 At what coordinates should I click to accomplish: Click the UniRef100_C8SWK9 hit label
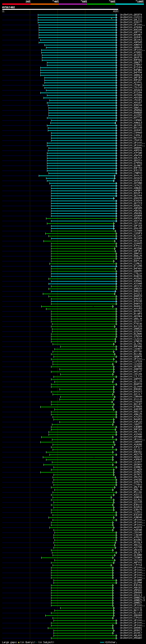point(131,557)
